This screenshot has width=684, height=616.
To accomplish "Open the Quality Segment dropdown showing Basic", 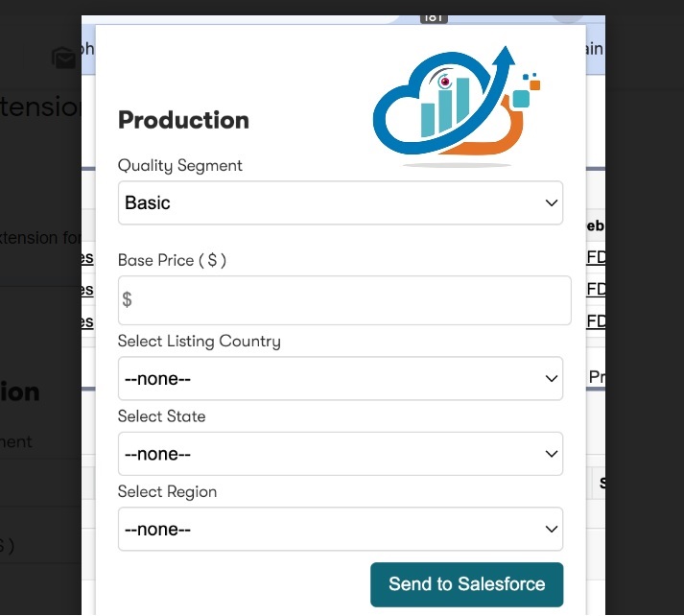I will [x=341, y=202].
